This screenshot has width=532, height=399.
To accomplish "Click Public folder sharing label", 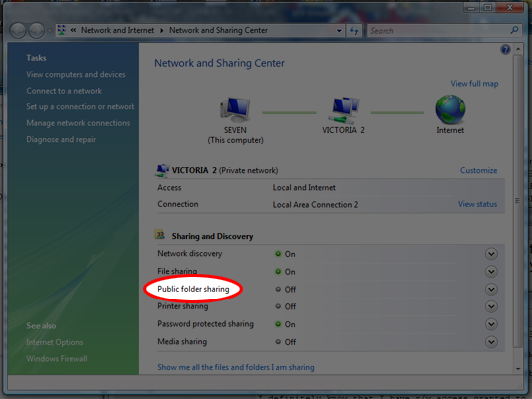I will pyautogui.click(x=193, y=289).
